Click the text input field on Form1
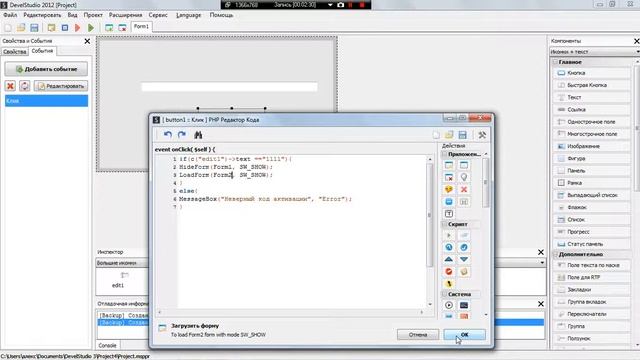The image size is (640, 360). [x=229, y=87]
